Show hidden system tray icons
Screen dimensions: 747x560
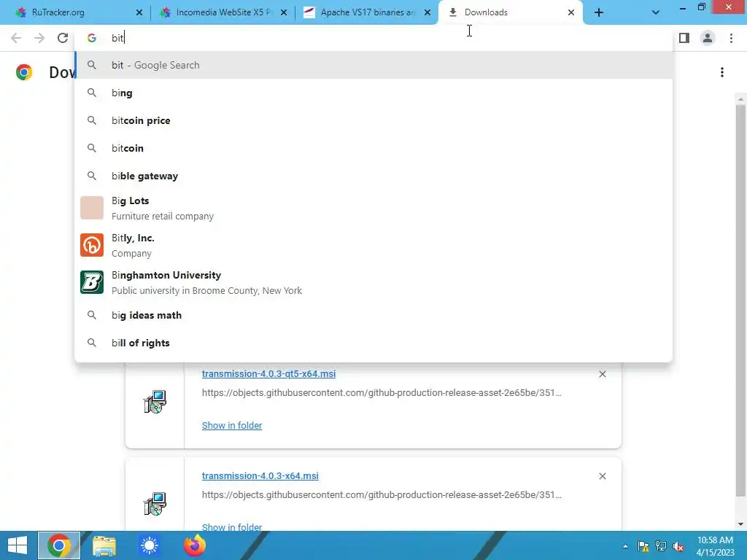pos(625,546)
